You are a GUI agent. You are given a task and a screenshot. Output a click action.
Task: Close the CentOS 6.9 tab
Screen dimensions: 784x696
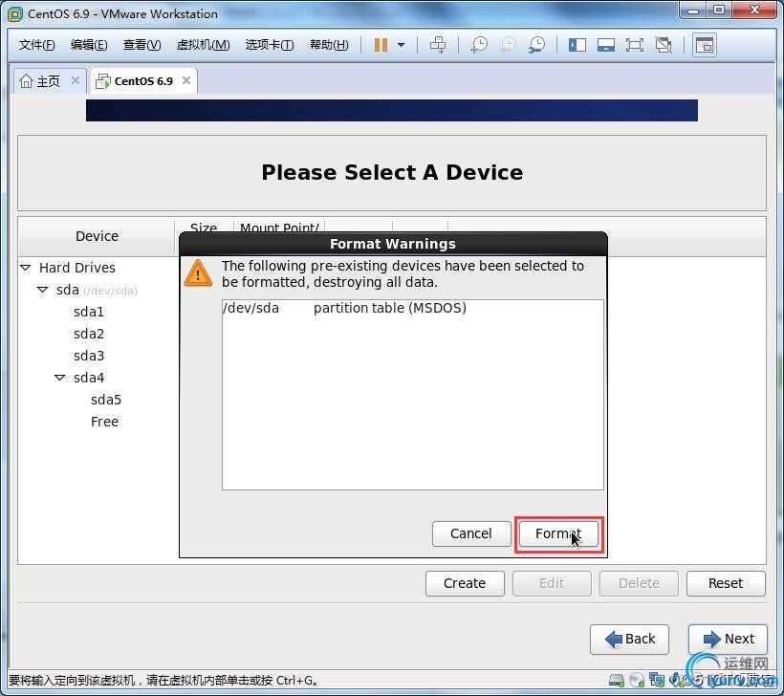pos(186,80)
